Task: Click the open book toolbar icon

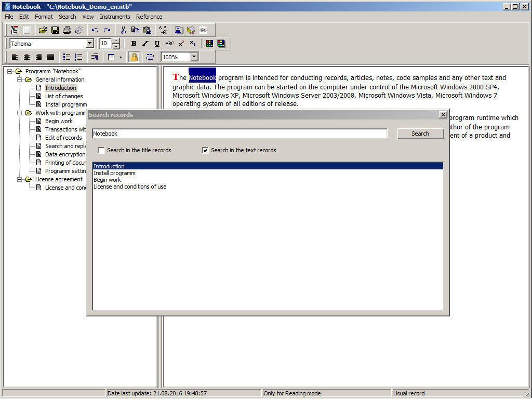Action: [x=191, y=30]
